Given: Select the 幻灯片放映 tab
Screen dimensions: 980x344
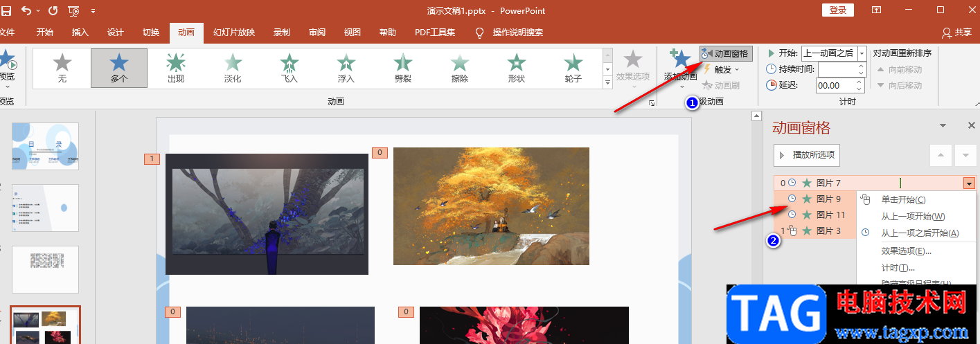Looking at the screenshot, I should 234,32.
